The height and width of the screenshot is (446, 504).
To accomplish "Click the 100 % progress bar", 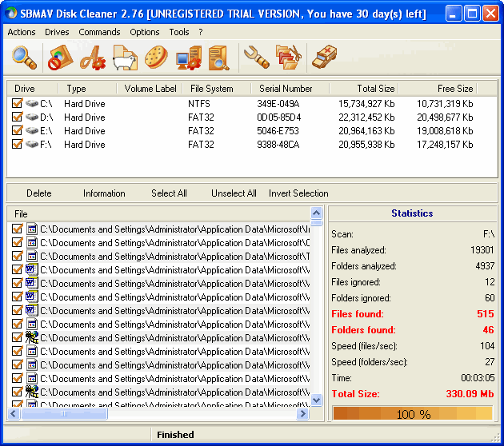I will (413, 414).
